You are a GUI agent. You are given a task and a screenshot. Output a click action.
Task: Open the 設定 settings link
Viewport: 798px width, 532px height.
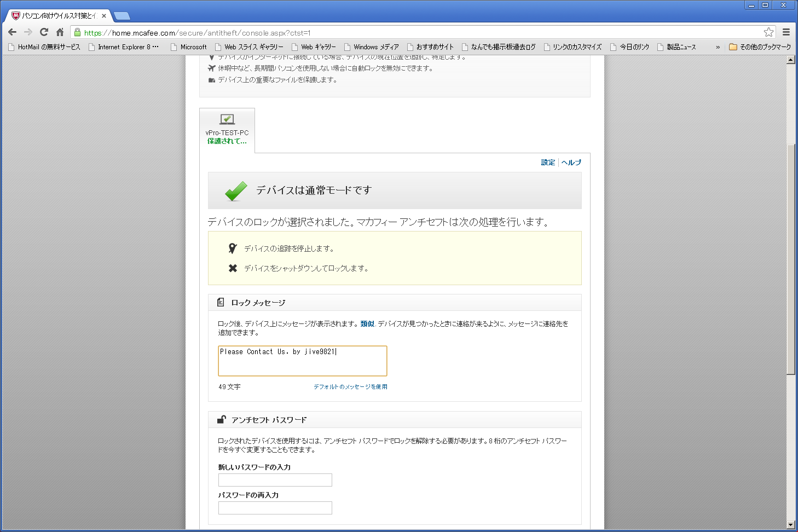pyautogui.click(x=548, y=163)
